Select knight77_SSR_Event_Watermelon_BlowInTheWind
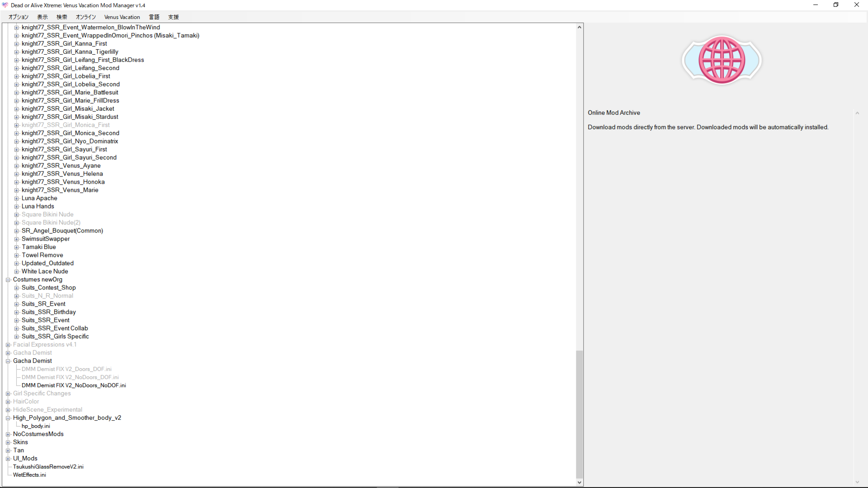 pyautogui.click(x=90, y=28)
